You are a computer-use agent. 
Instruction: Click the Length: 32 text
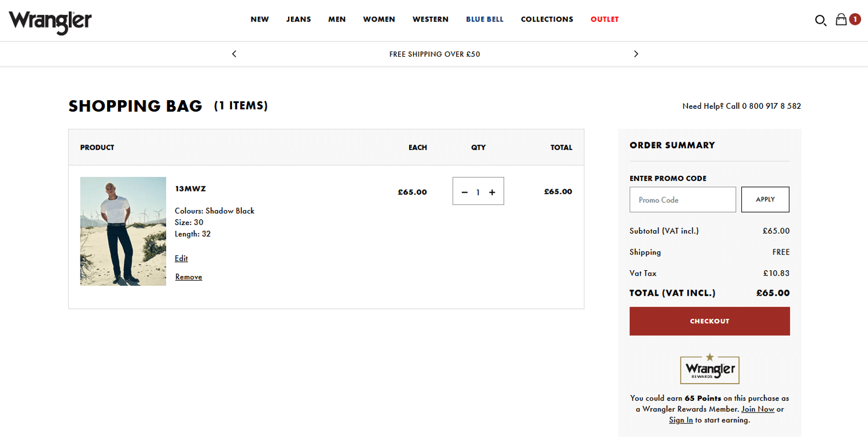pyautogui.click(x=193, y=234)
